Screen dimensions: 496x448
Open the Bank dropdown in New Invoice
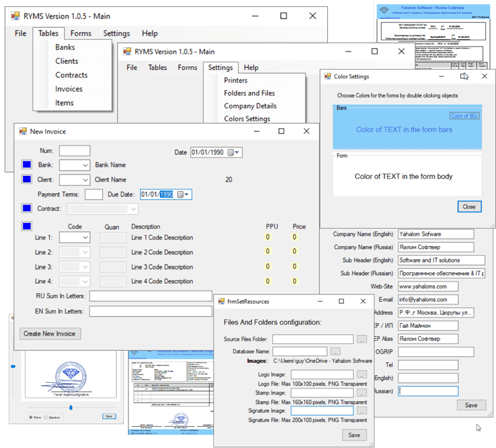click(85, 165)
